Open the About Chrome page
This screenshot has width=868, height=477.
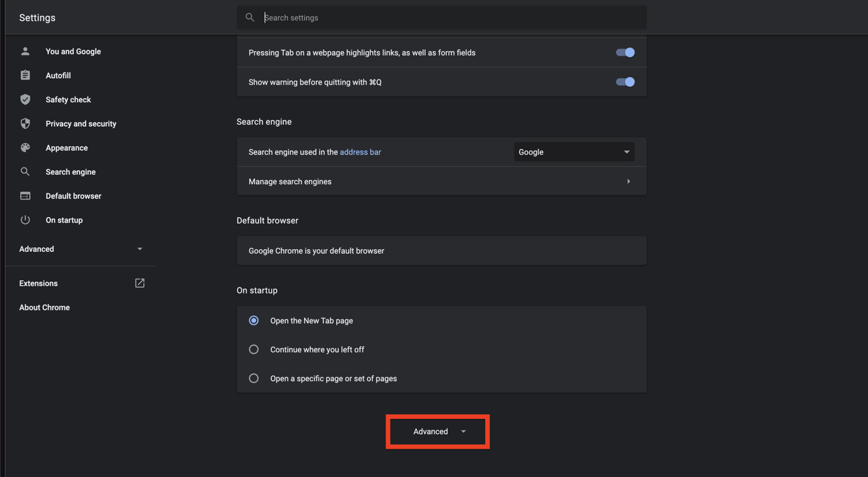pyautogui.click(x=44, y=307)
